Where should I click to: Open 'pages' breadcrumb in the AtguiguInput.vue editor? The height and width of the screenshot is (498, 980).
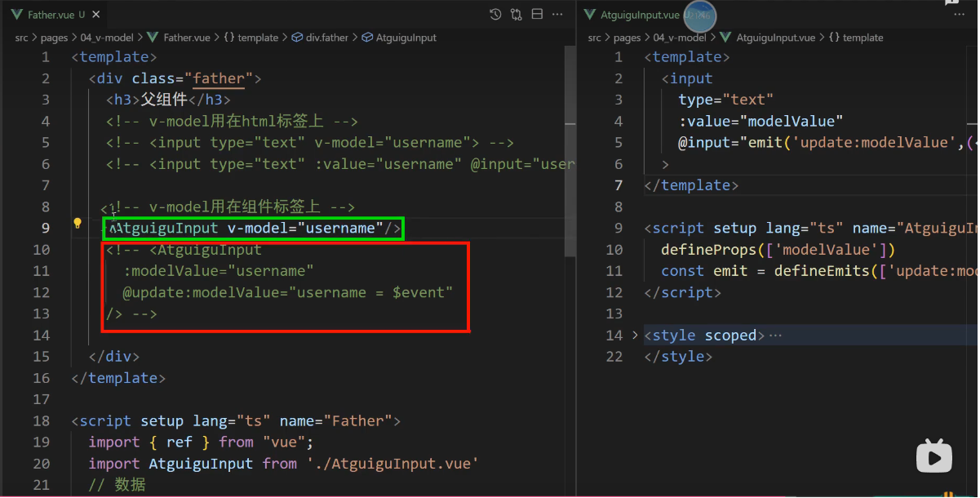pyautogui.click(x=627, y=38)
